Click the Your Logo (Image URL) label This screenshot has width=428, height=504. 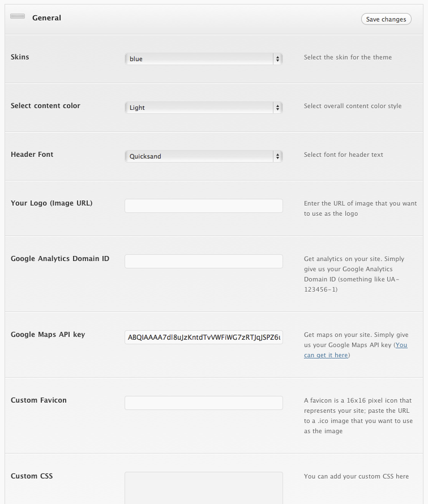[52, 203]
